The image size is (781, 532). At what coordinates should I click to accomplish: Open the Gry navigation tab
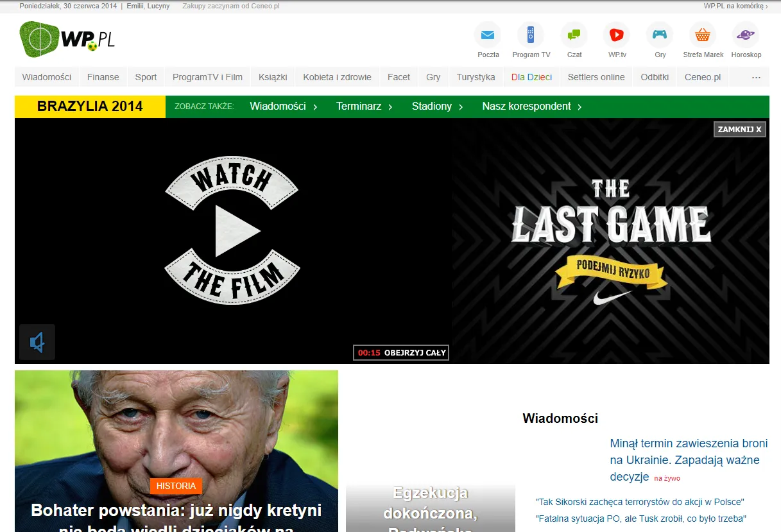(x=433, y=77)
